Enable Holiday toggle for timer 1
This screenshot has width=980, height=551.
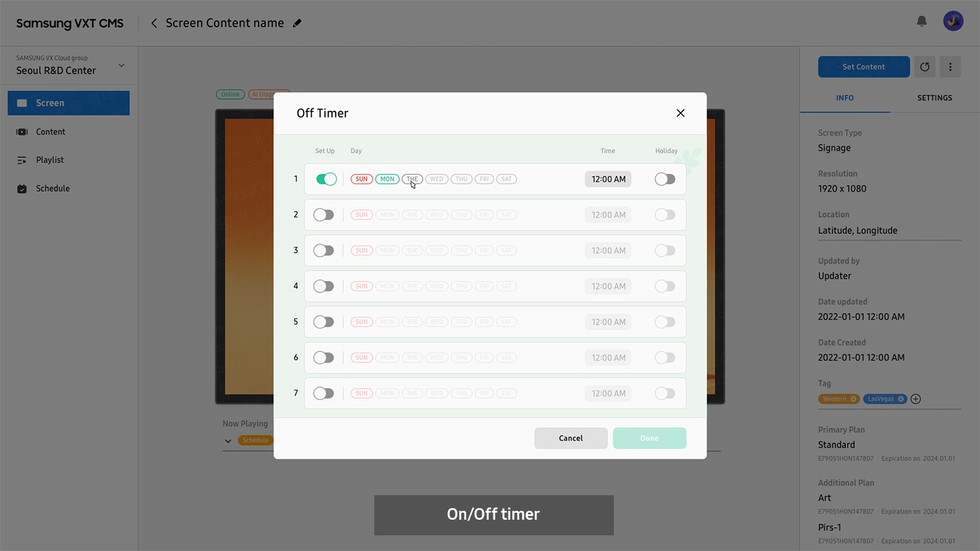[665, 179]
